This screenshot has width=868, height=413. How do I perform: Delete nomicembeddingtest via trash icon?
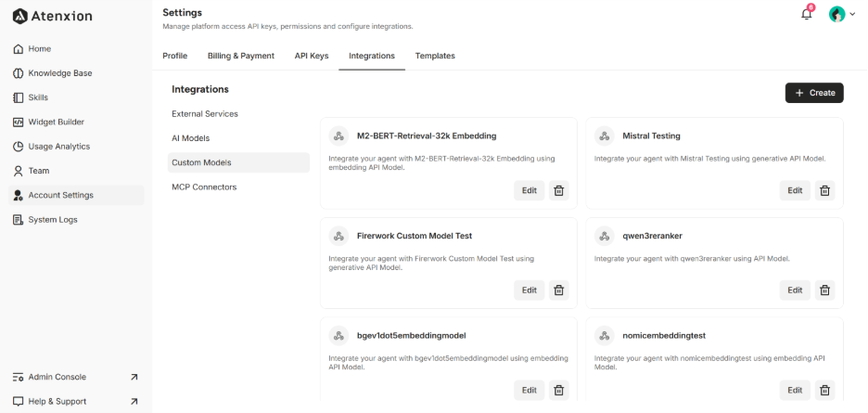[824, 390]
